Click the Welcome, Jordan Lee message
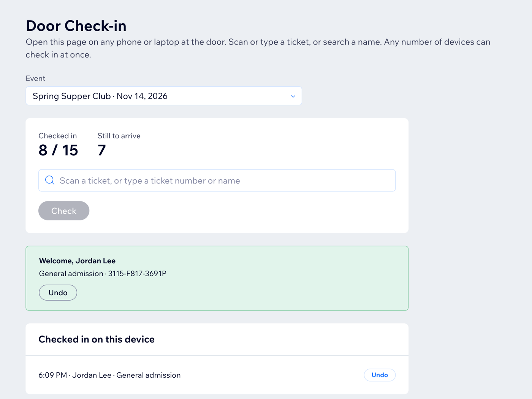 77,261
